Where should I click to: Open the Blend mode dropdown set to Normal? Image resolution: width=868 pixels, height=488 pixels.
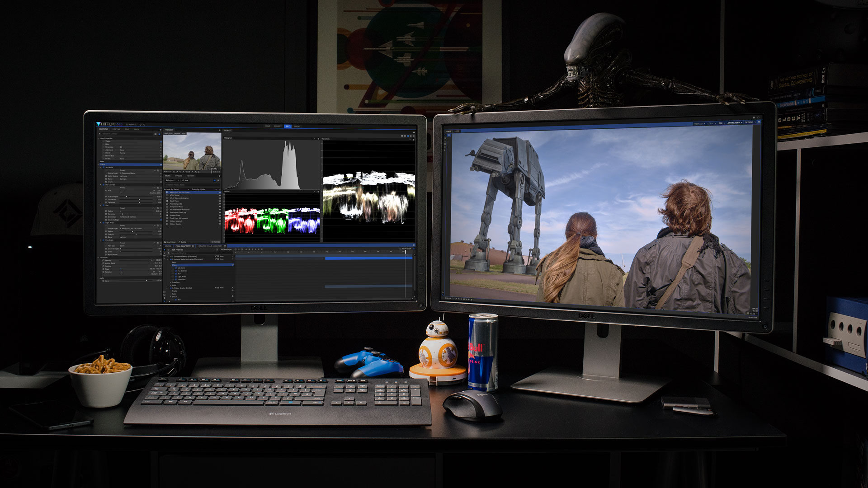[x=141, y=153]
